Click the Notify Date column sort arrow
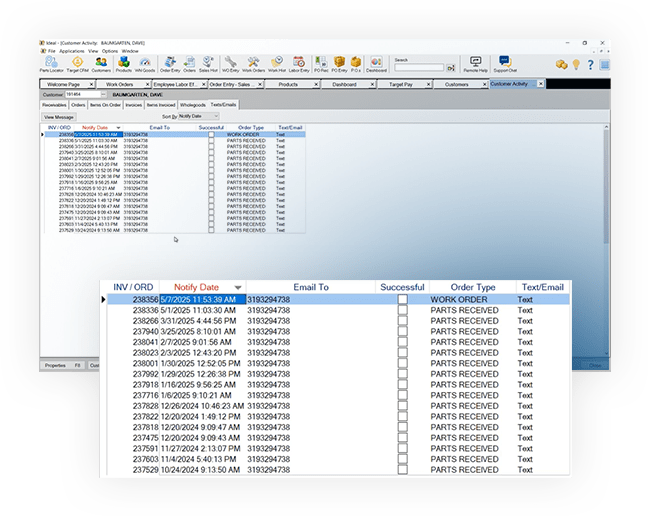Viewport: 648px width, 516px height. (x=238, y=288)
